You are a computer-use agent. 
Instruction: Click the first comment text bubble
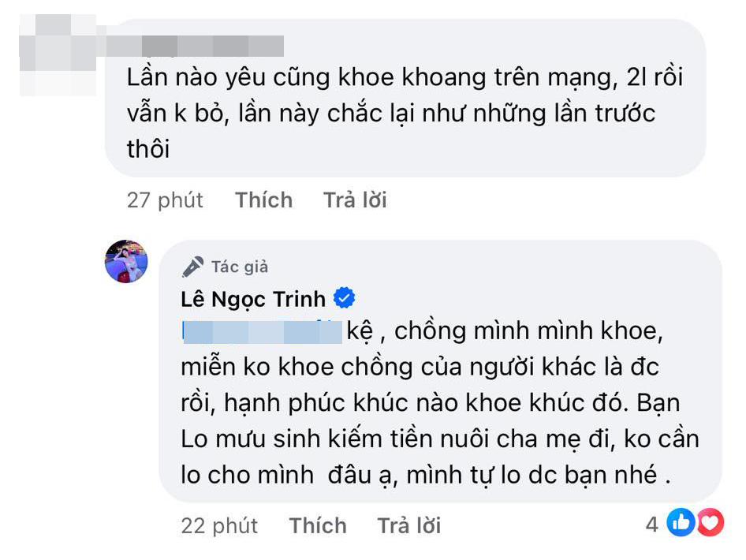click(405, 98)
